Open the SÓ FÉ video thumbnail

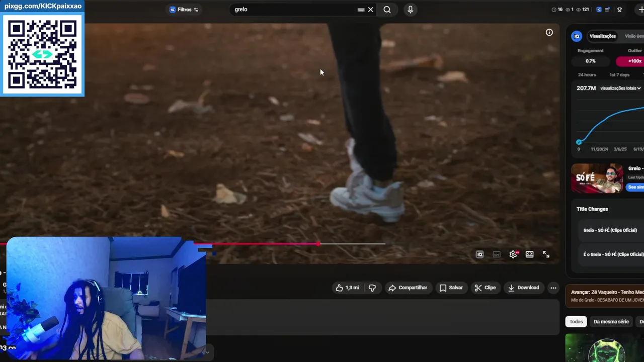597,178
